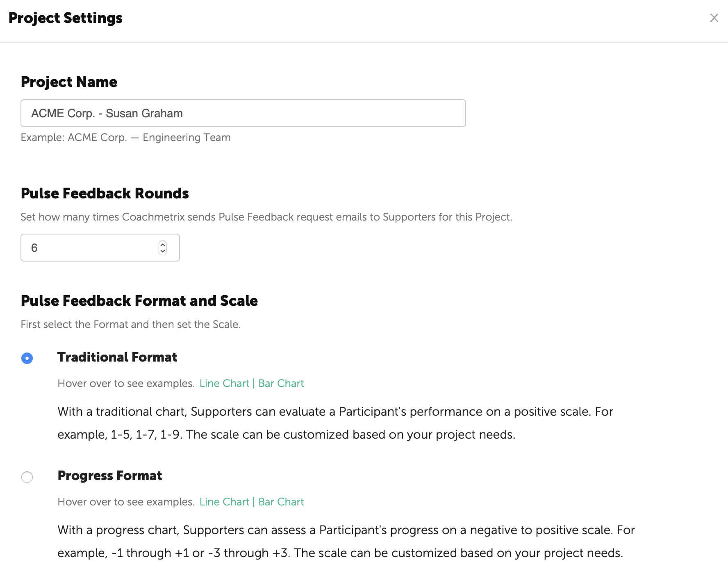
Task: Click the Pulse Feedback Rounds heading
Action: [x=105, y=193]
